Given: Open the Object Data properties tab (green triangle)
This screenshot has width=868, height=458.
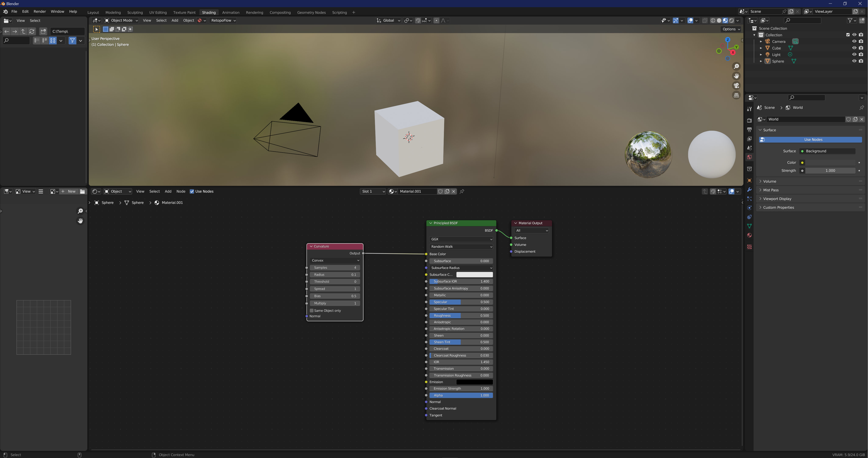Looking at the screenshot, I should pyautogui.click(x=749, y=226).
